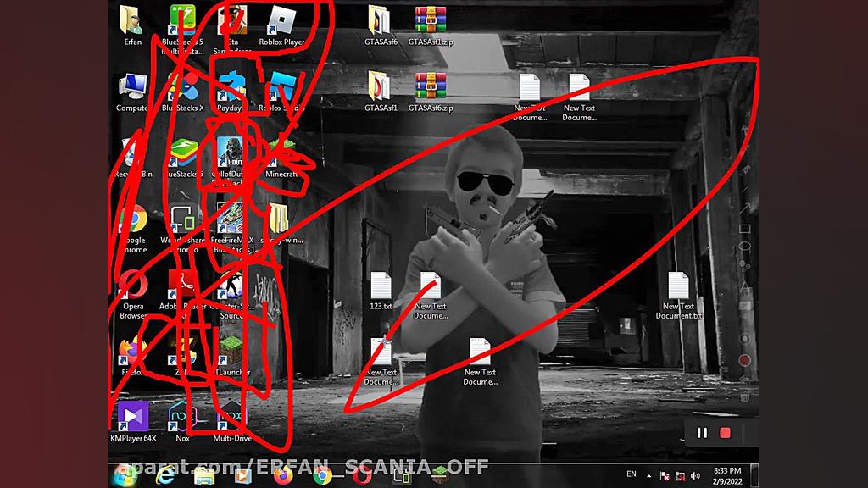Open the clock showing 8:33 PM
Screen dimensions: 868x488
point(726,476)
